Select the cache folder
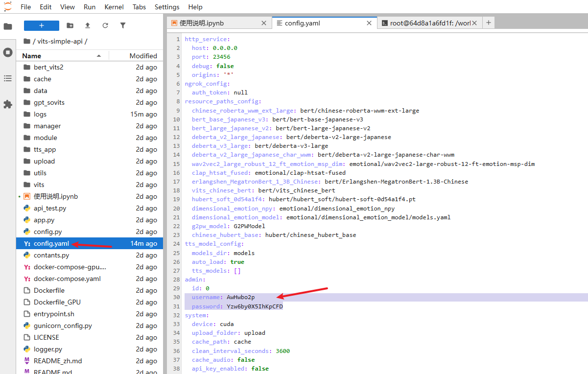Screen dimensions: 588x374 [x=90, y=79]
